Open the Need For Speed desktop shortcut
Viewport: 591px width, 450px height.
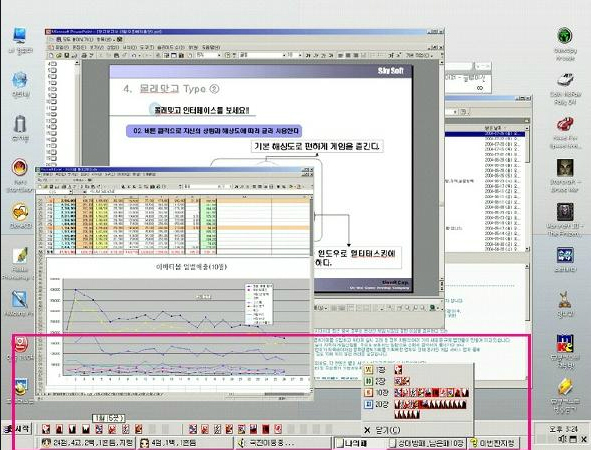click(565, 132)
